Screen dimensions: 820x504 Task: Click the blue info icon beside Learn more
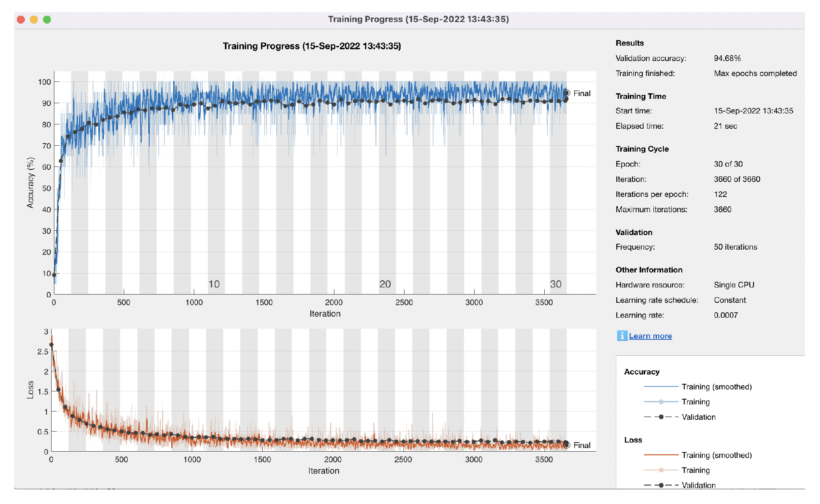coord(622,335)
